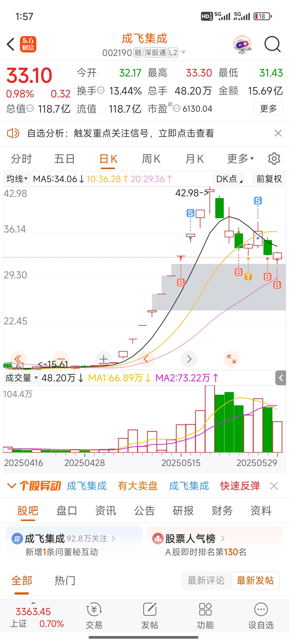Tap the speaker announcement icon
The image size is (289, 644).
13,133
